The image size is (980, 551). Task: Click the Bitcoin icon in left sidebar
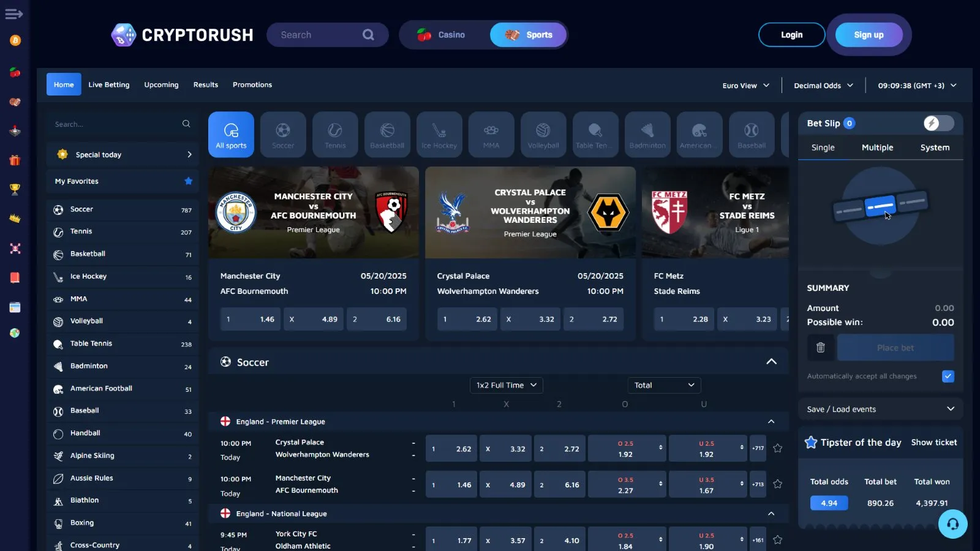click(x=15, y=40)
